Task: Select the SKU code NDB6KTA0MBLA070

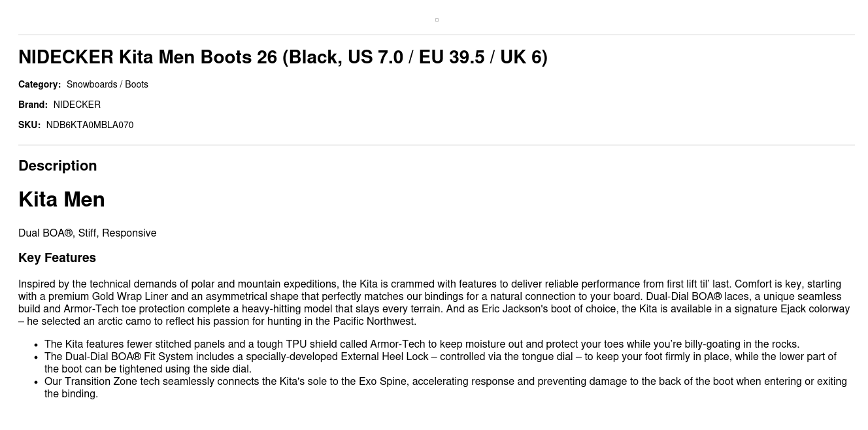Action: pos(90,125)
